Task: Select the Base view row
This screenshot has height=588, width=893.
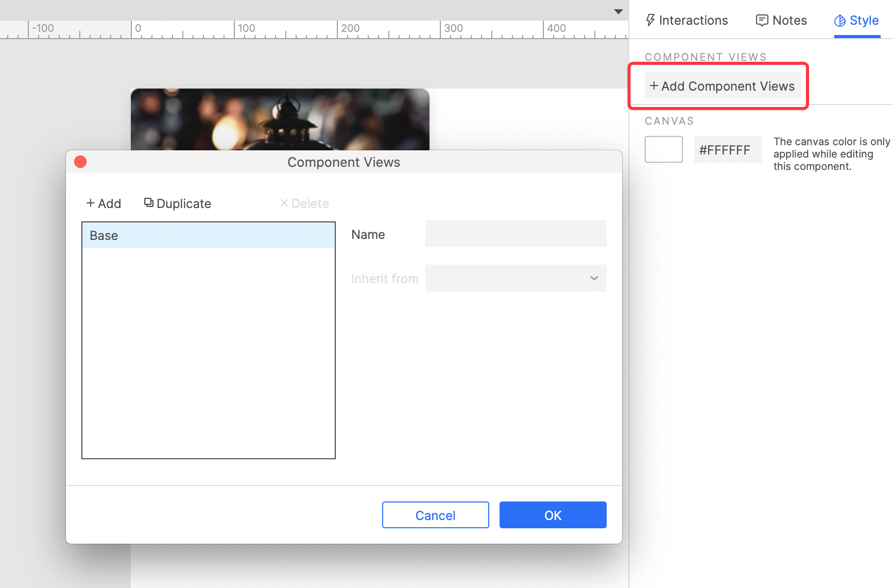Action: point(209,235)
